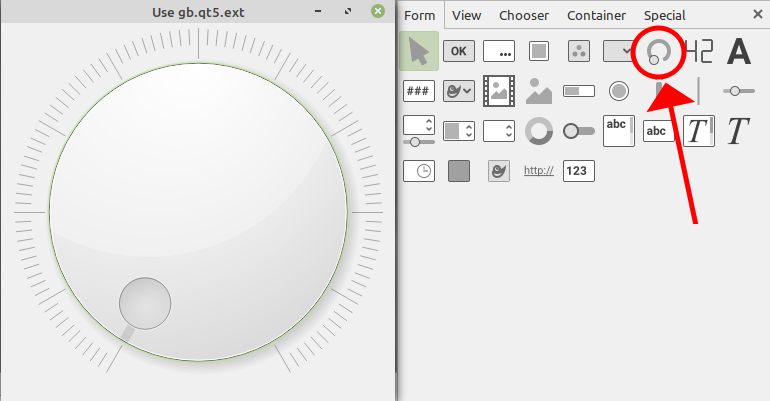Choose the RadioButton control icon
This screenshot has height=401, width=770.
tap(619, 91)
